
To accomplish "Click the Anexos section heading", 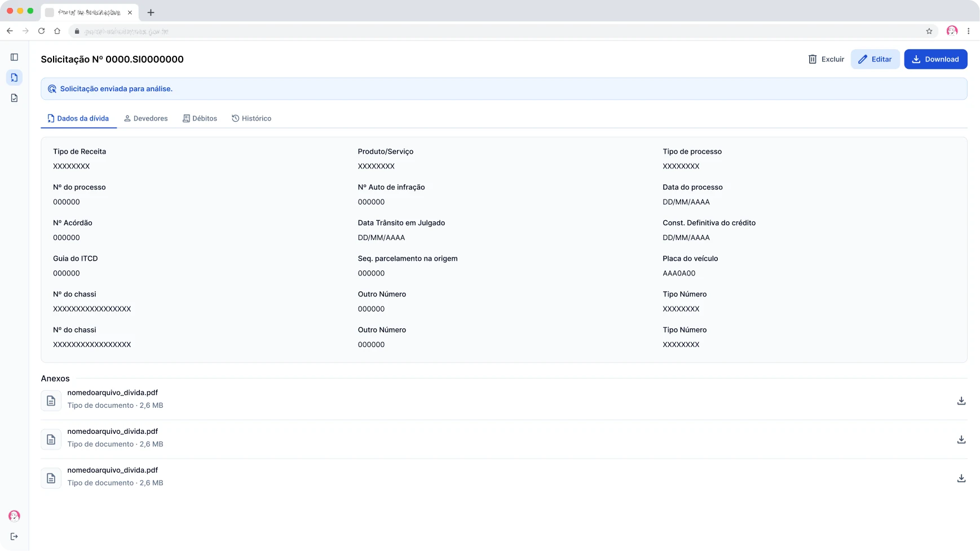I will click(x=55, y=379).
